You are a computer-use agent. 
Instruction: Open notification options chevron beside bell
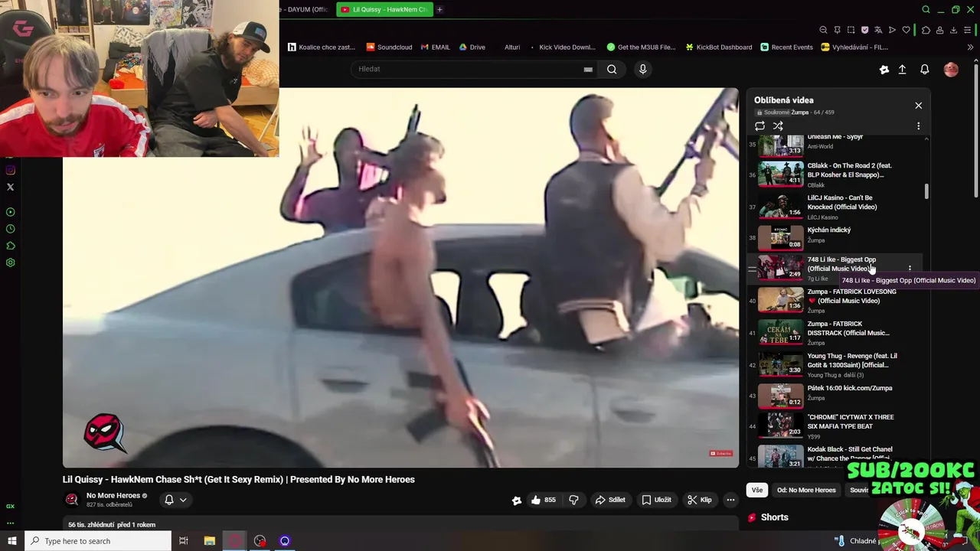183,500
